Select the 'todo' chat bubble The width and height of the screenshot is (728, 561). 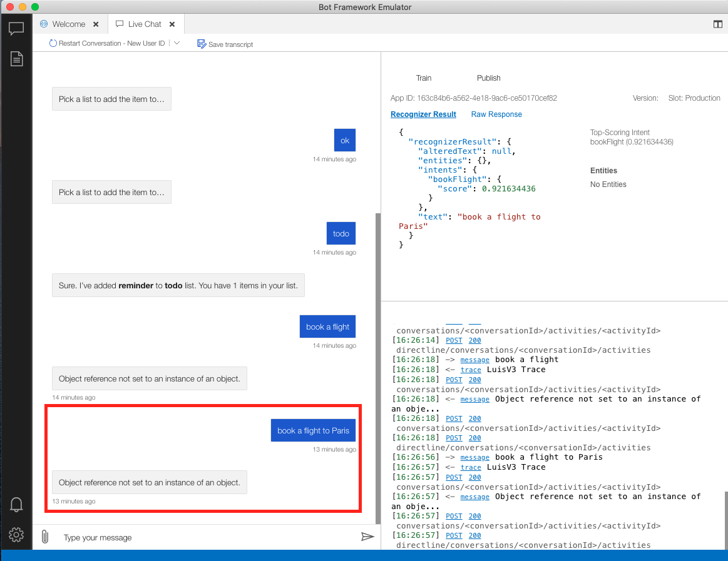tap(341, 233)
